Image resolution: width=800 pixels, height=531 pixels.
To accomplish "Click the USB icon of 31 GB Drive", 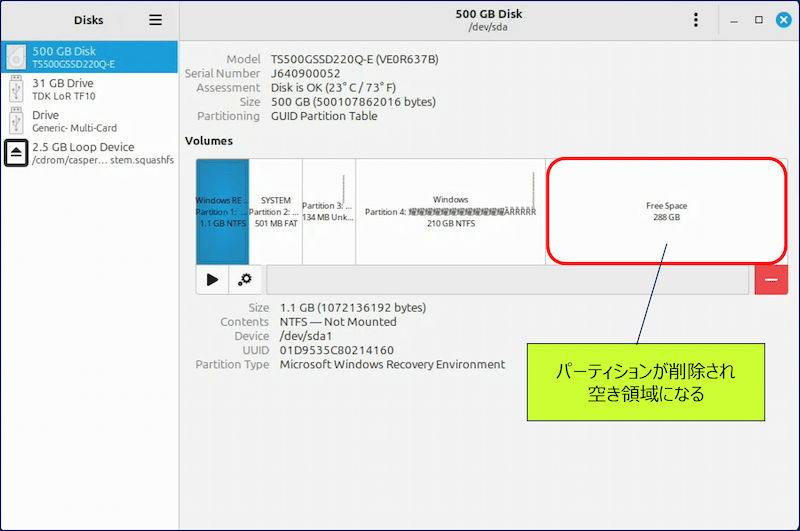I will pyautogui.click(x=17, y=89).
